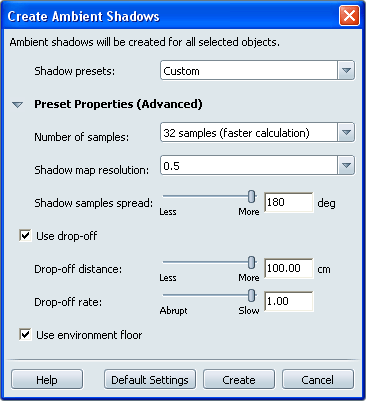Image resolution: width=370 pixels, height=405 pixels.
Task: Disable the Use environment floor checkbox
Action: [25, 335]
